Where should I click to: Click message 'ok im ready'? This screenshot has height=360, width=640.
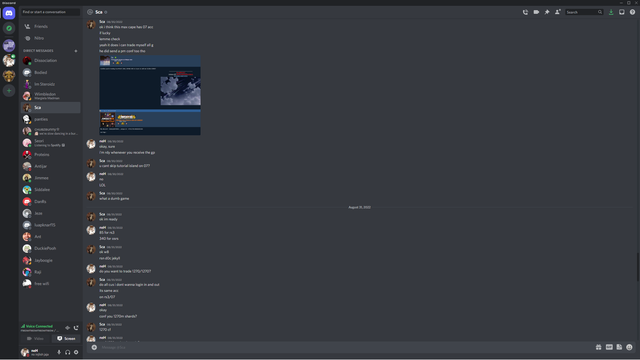tap(109, 220)
